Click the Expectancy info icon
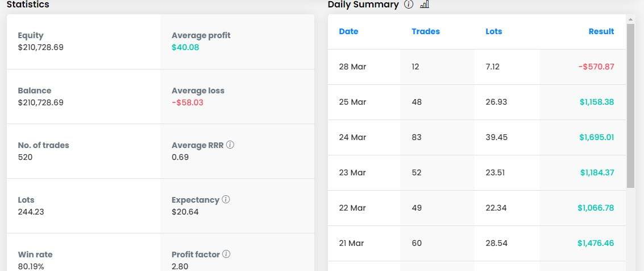 226,200
